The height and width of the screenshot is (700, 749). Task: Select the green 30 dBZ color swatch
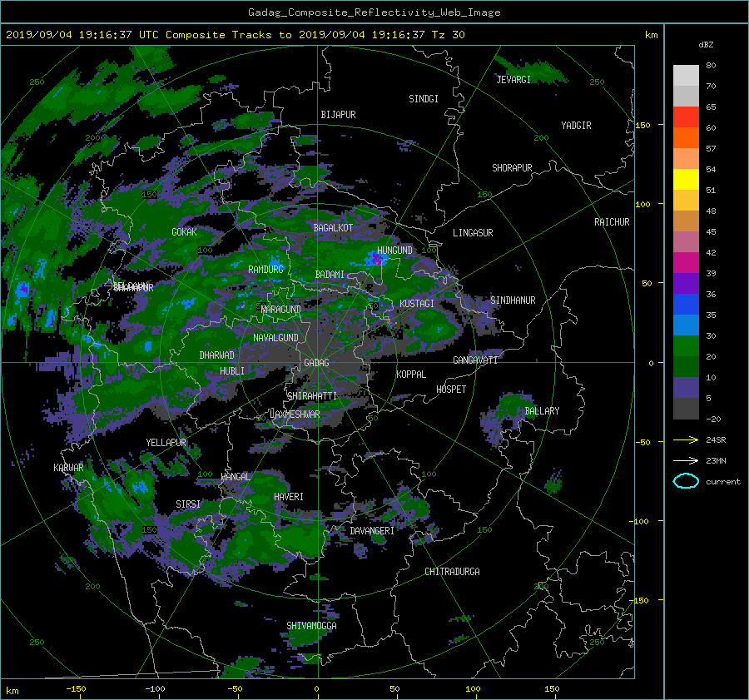click(686, 346)
